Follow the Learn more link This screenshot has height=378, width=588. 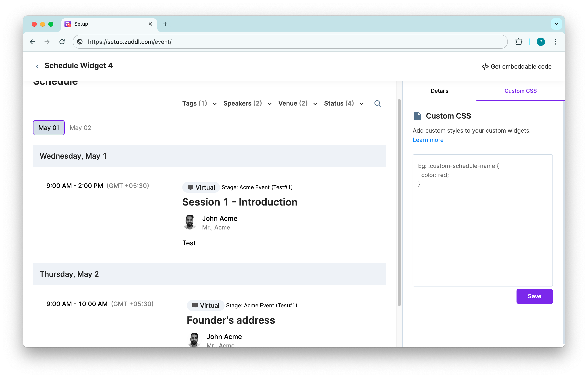click(x=428, y=140)
